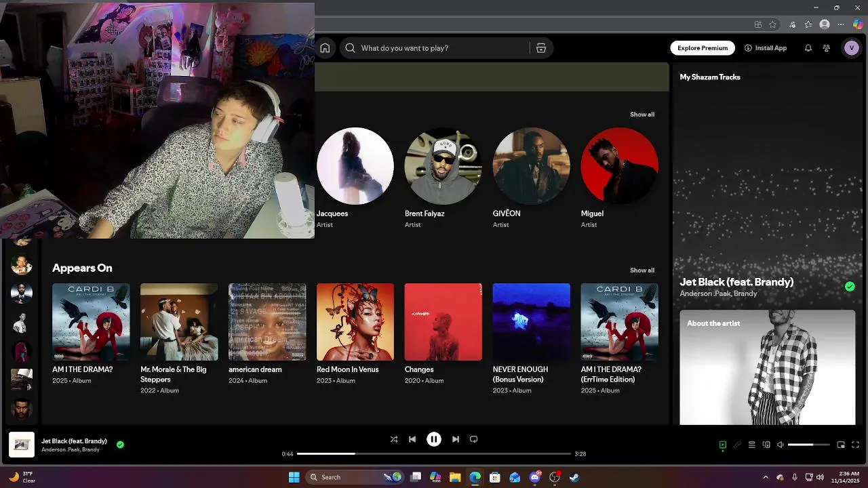Open the Miniplayer icon
868x488 pixels.
[841, 445]
